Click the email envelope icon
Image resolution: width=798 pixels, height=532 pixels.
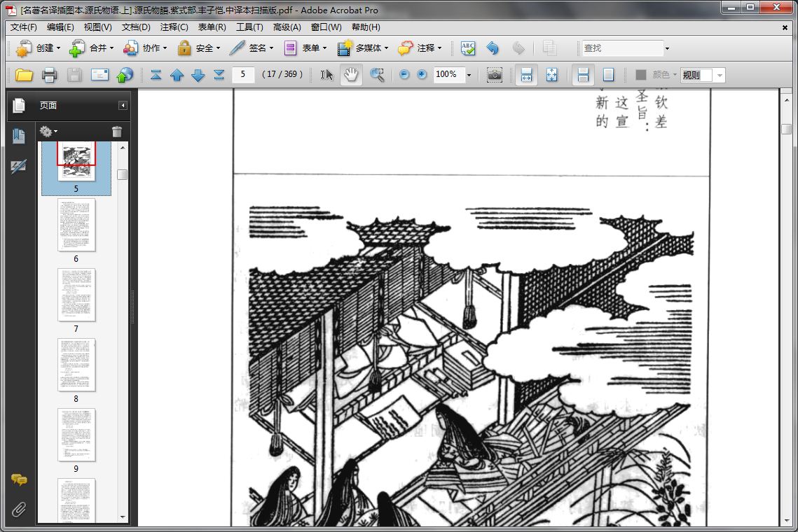click(99, 75)
